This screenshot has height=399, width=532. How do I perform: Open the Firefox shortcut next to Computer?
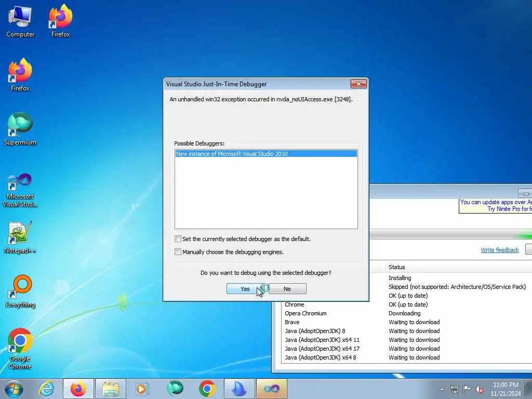coord(60,21)
